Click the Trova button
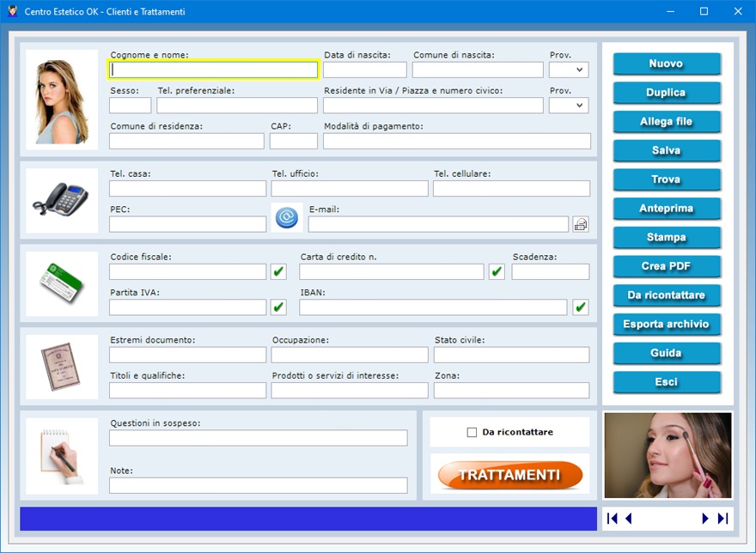This screenshot has height=553, width=756. click(x=667, y=179)
